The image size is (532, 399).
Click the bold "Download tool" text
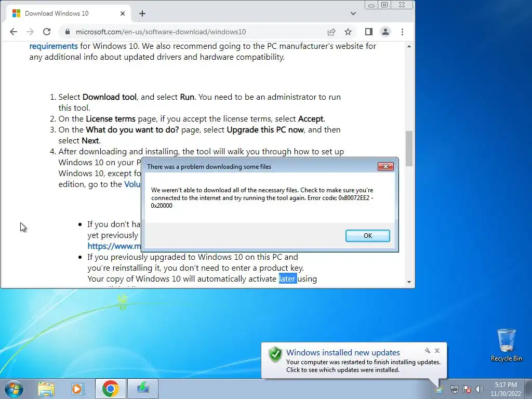(109, 97)
